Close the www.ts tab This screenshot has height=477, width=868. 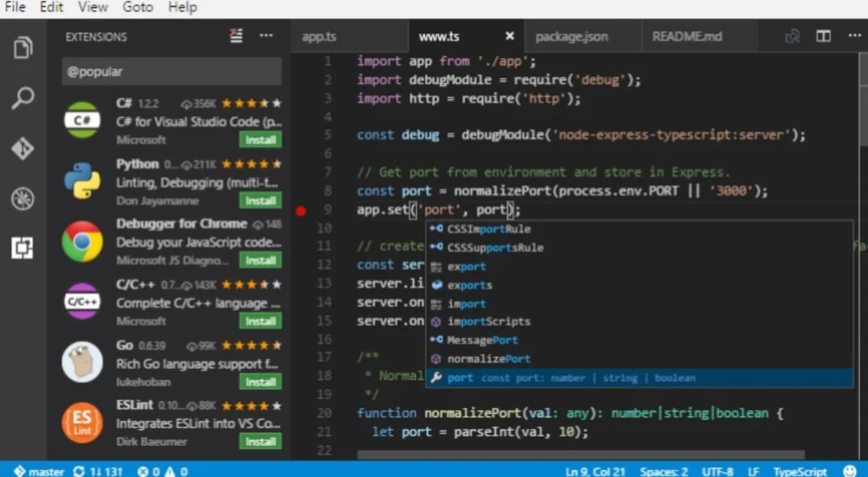509,36
